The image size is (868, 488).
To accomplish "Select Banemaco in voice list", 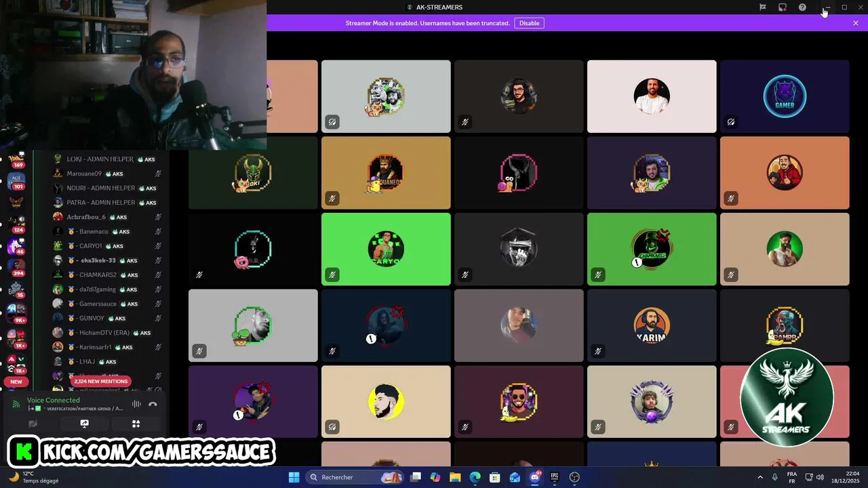I will pyautogui.click(x=107, y=231).
